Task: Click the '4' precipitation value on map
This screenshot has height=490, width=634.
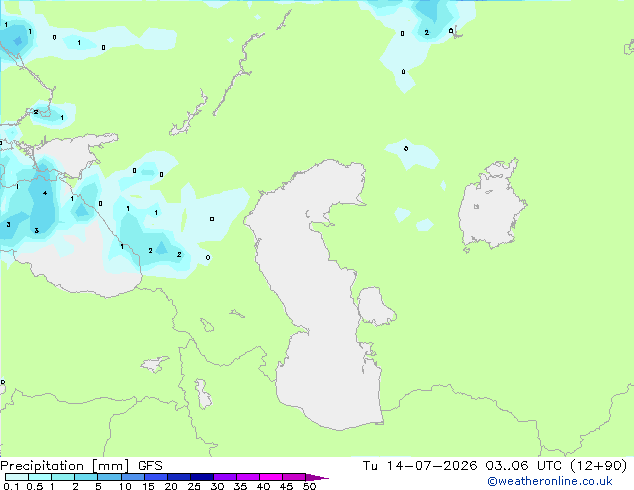Action: pos(45,193)
